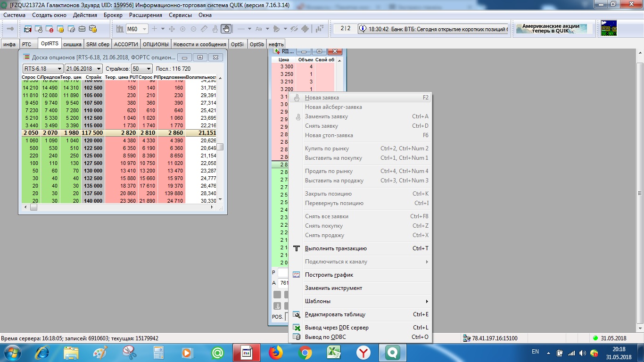644x362 pixels.
Task: Select the crosshair plus chart tool
Action: tap(154, 29)
